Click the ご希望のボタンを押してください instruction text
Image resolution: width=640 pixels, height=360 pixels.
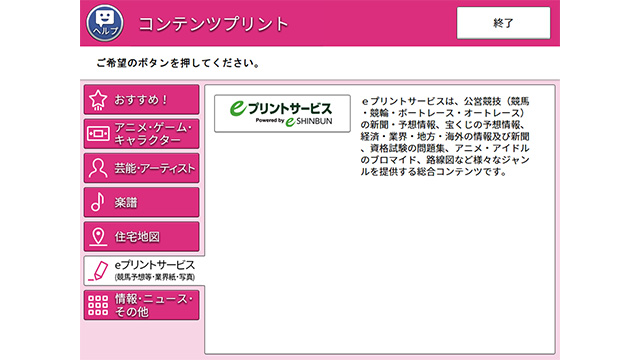coord(178,63)
